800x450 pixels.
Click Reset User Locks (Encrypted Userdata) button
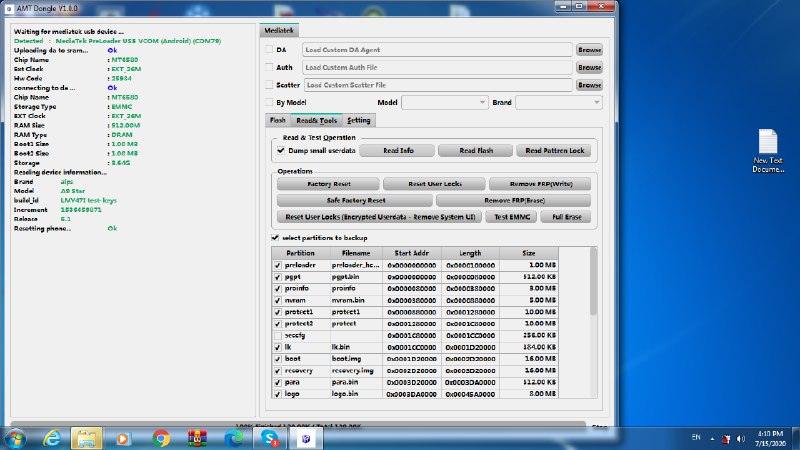pos(380,217)
